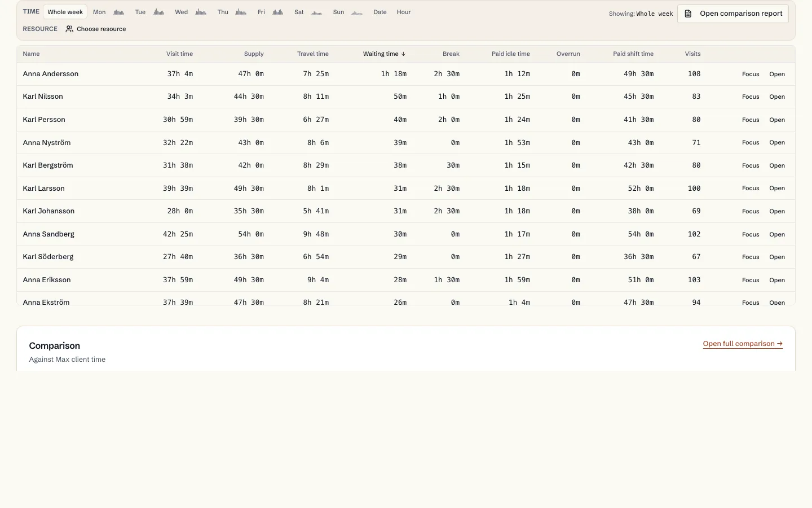Switch to the Whole week time tab

click(x=65, y=12)
